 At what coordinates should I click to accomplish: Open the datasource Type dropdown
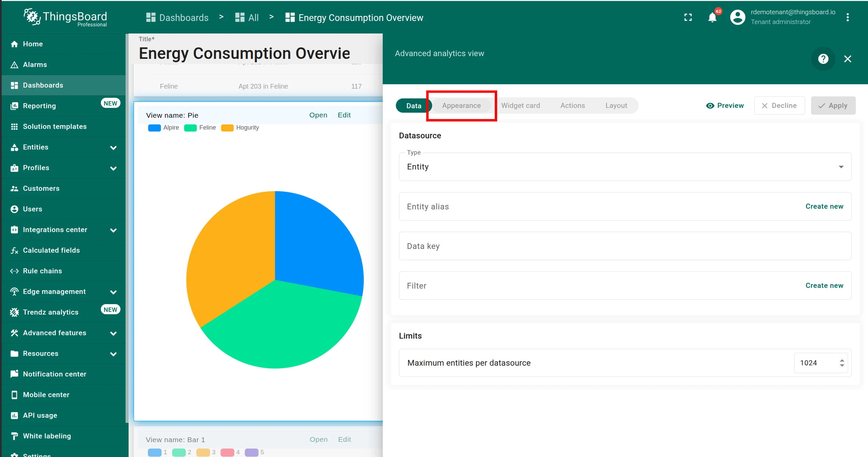(x=625, y=167)
